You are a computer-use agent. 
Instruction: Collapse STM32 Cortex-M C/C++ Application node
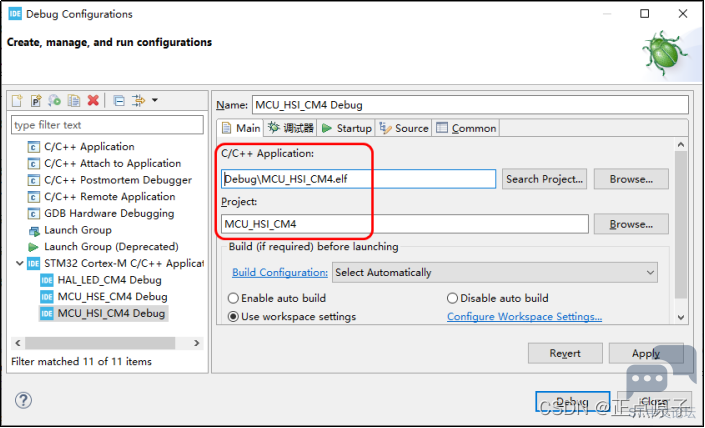[x=19, y=263]
